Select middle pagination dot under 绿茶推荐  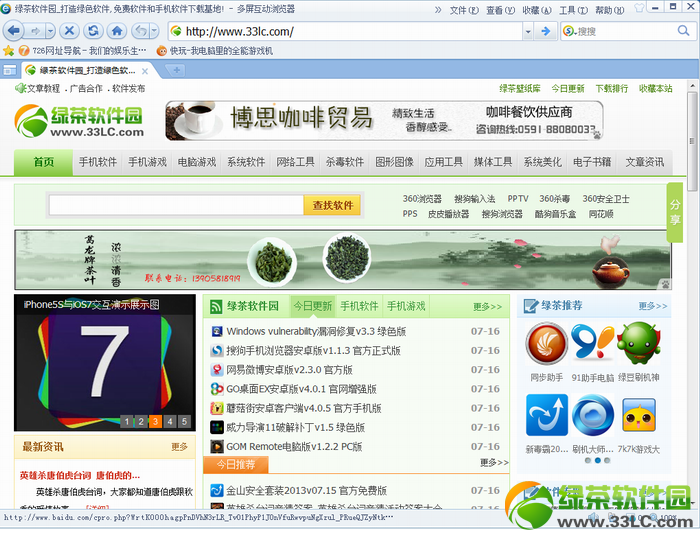point(597,460)
